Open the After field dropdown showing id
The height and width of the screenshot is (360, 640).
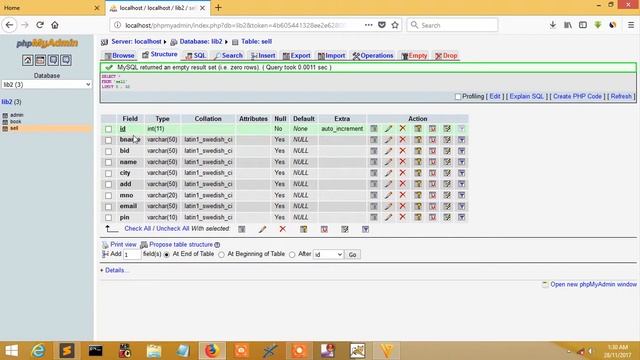tap(328, 255)
